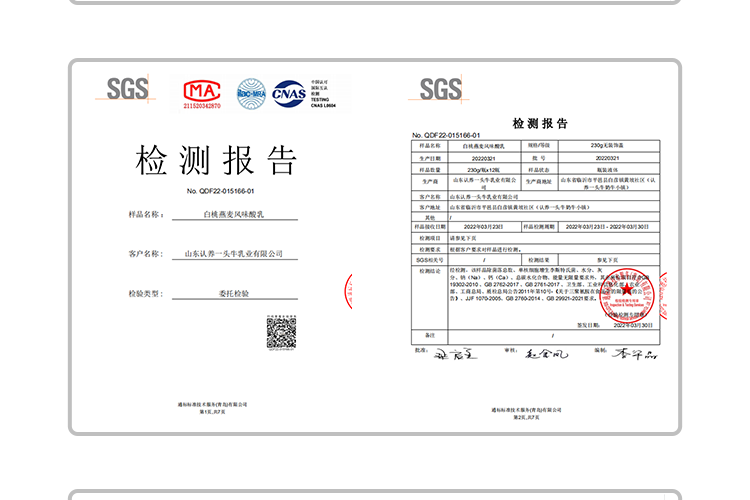Click the bold 检测报告 heading on page two

[540, 123]
